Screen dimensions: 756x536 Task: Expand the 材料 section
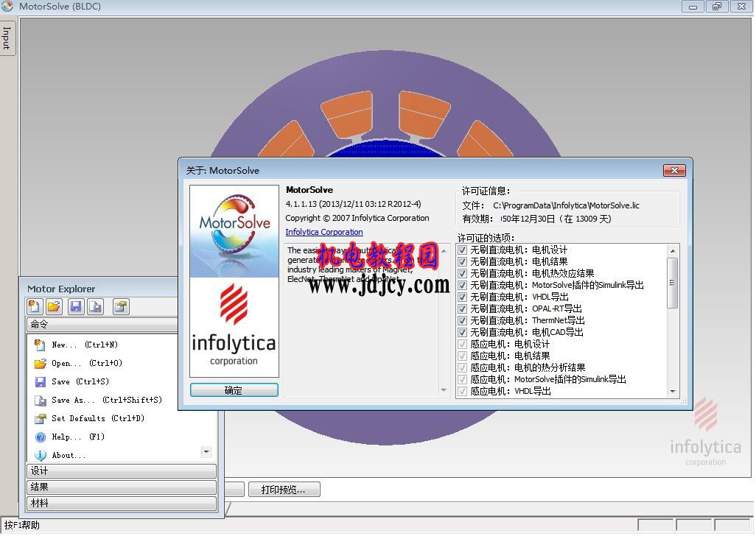(x=122, y=504)
